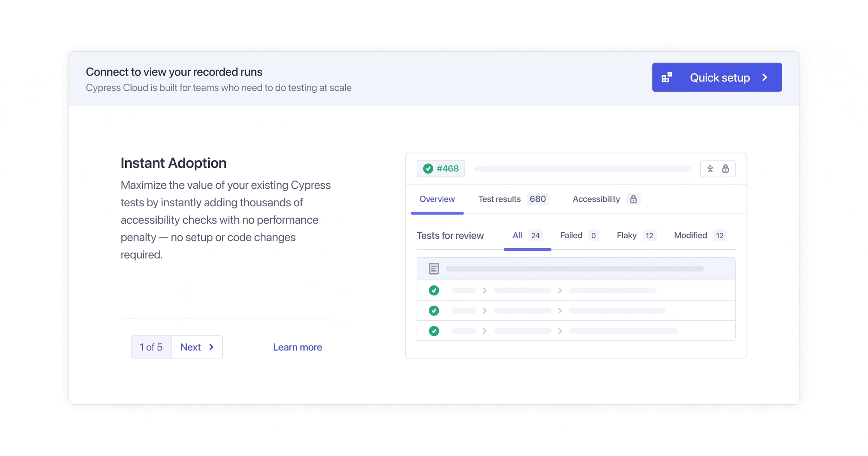
Task: Click the lock icon beside accessibility figure
Action: pyautogui.click(x=726, y=169)
